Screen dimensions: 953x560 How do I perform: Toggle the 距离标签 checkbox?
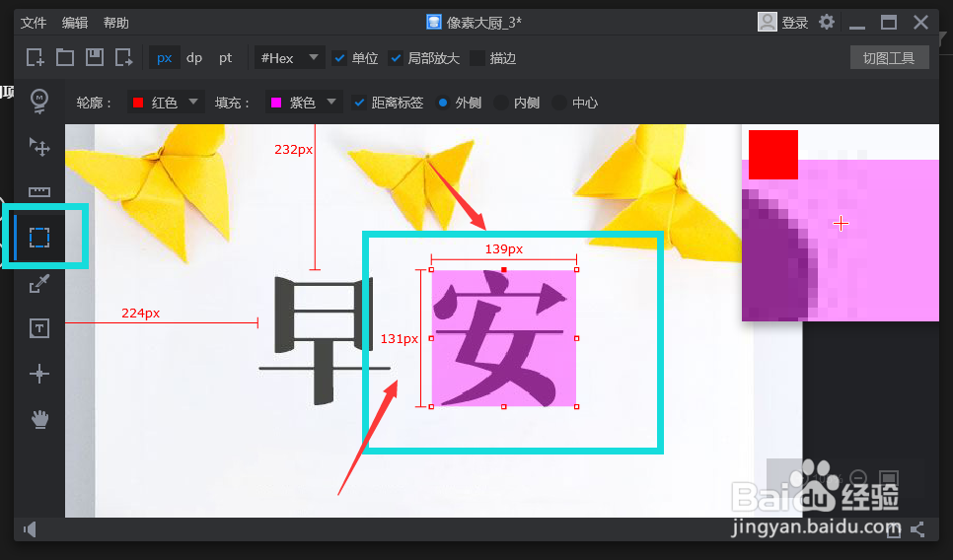tap(359, 103)
